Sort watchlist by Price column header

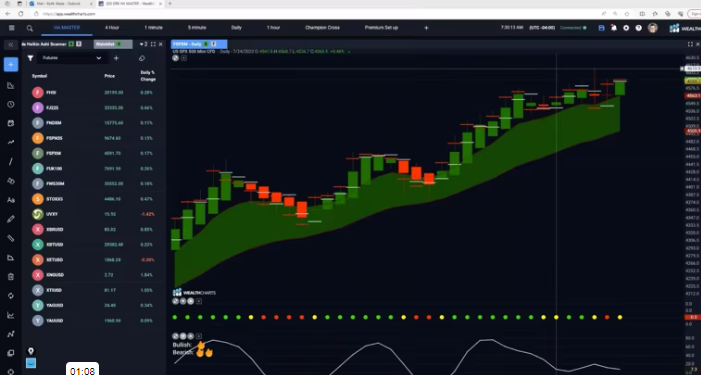(110, 76)
